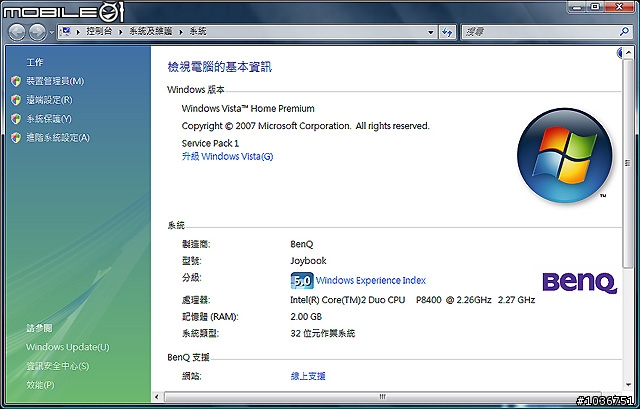Click the 2.00 GB memory value
The image size is (640, 409).
coord(306,317)
